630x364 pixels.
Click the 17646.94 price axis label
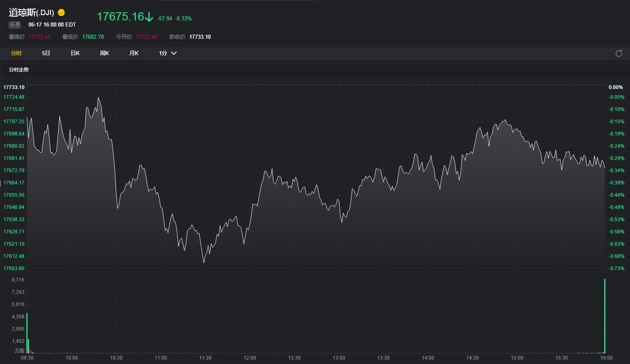click(x=14, y=207)
